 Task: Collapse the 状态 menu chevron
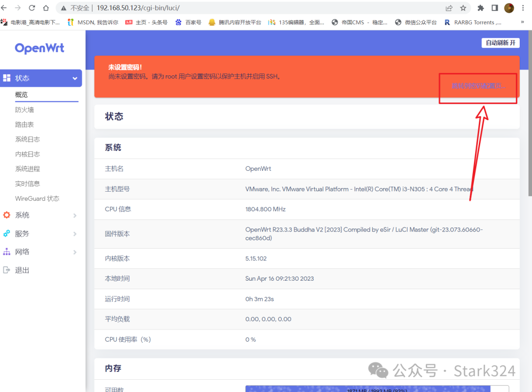pyautogui.click(x=75, y=78)
